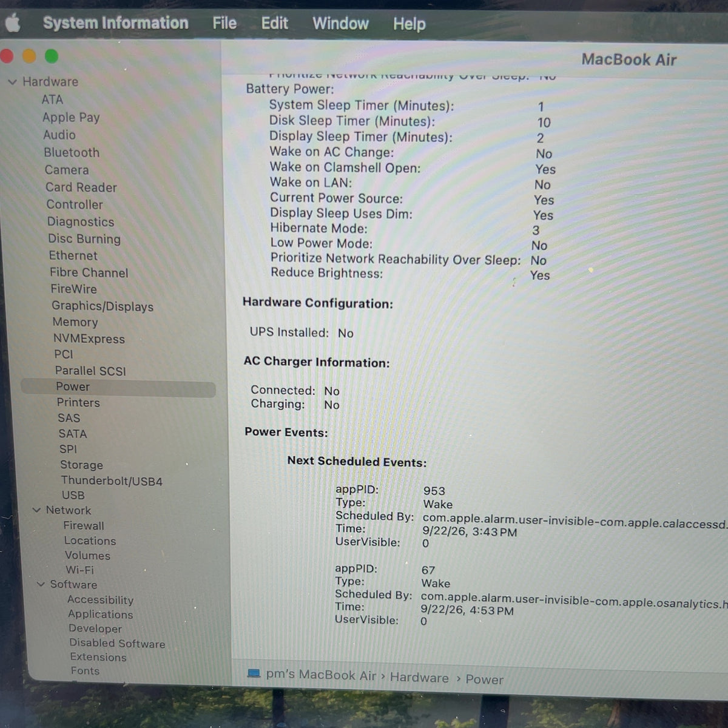The width and height of the screenshot is (728, 728).
Task: Open the File menu
Action: 224,23
